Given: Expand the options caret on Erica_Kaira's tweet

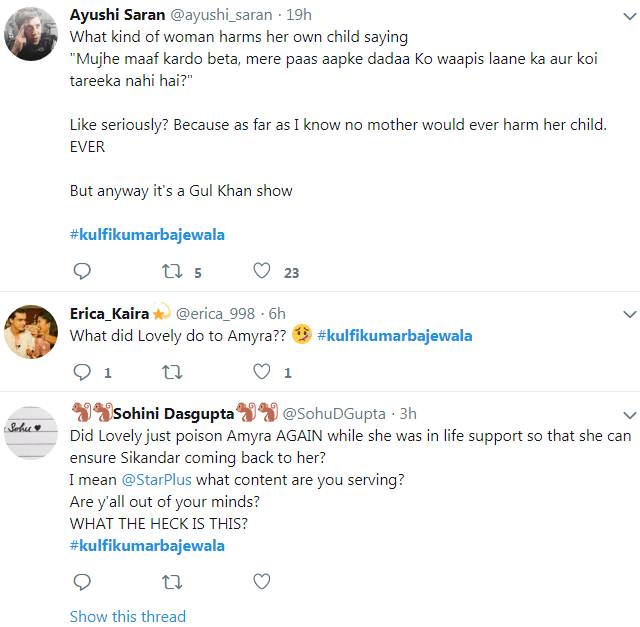Looking at the screenshot, I should click(629, 314).
